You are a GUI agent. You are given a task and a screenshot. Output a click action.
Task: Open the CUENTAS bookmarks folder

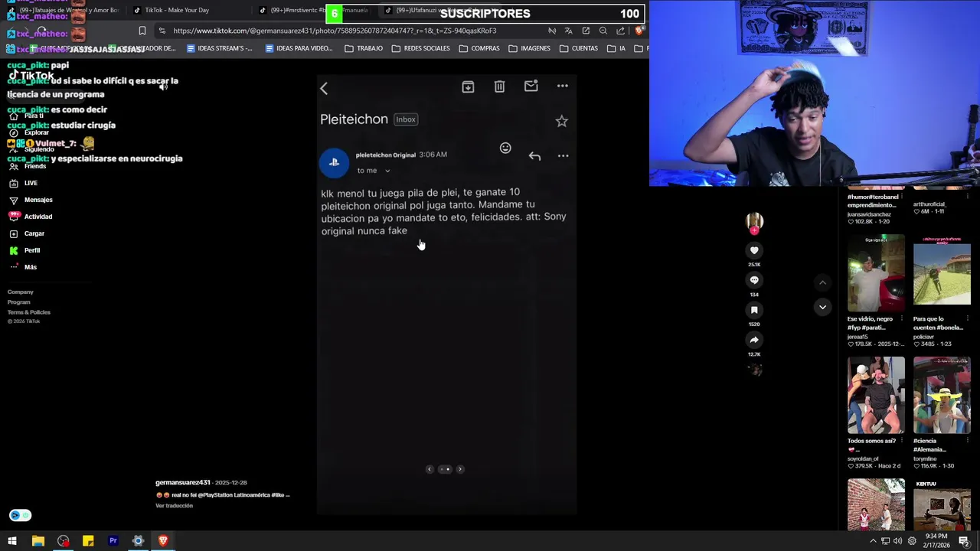[579, 48]
